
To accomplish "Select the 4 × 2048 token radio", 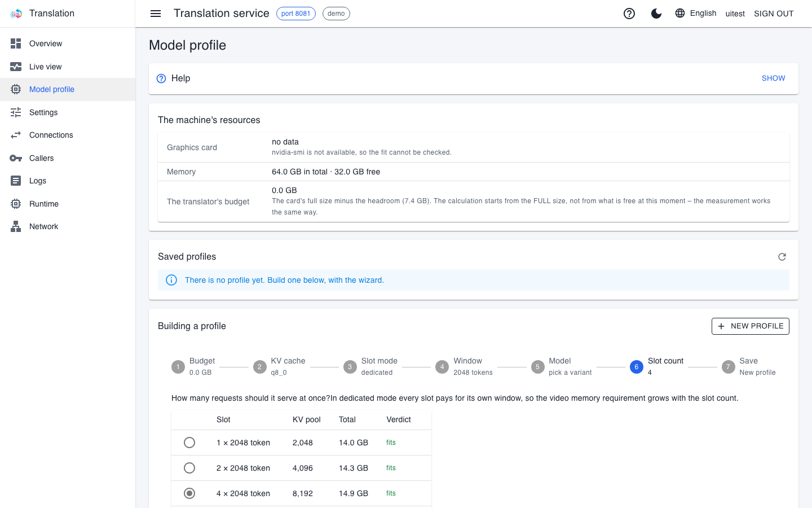I will (x=189, y=493).
